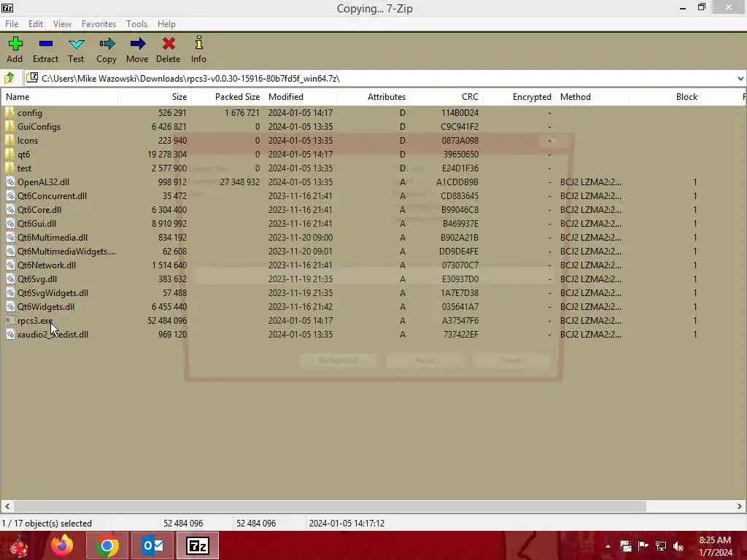Select the Qt6Widgets.dll file name

tap(46, 307)
